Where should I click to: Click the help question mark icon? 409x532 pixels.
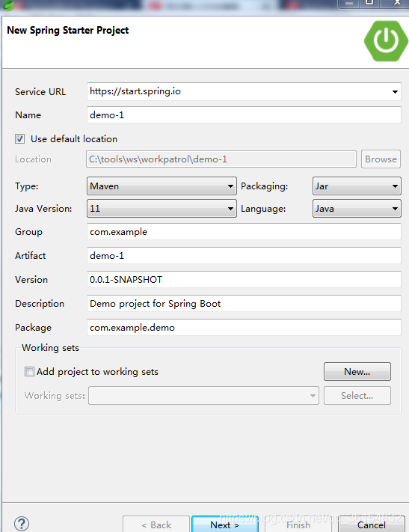point(22,524)
